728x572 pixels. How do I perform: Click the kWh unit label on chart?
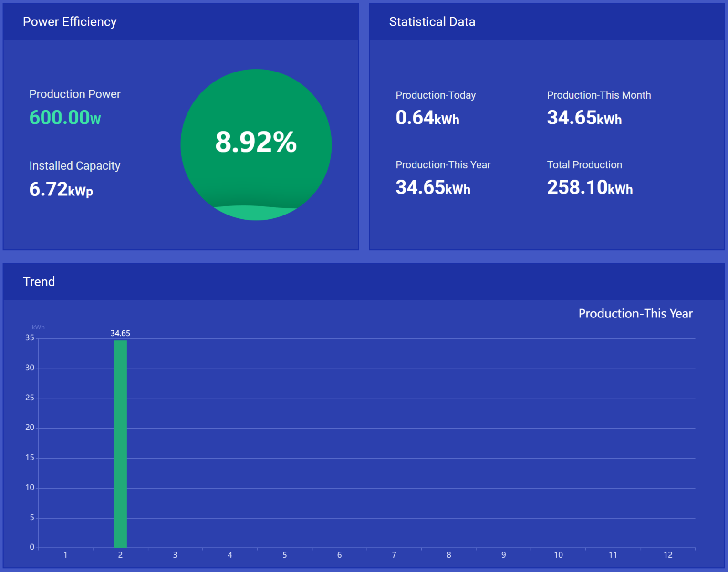coord(38,327)
